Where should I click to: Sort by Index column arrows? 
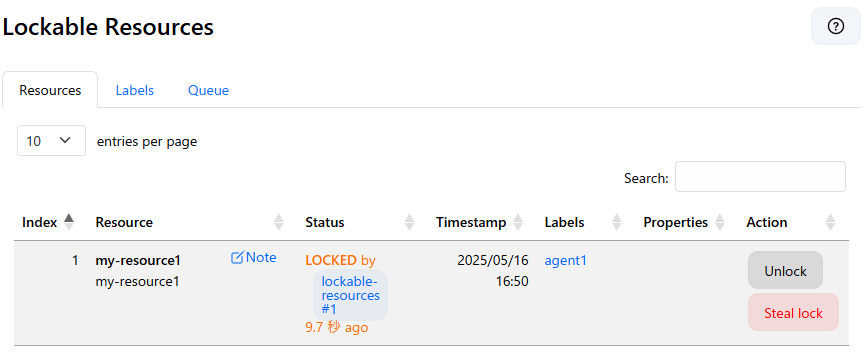click(68, 222)
